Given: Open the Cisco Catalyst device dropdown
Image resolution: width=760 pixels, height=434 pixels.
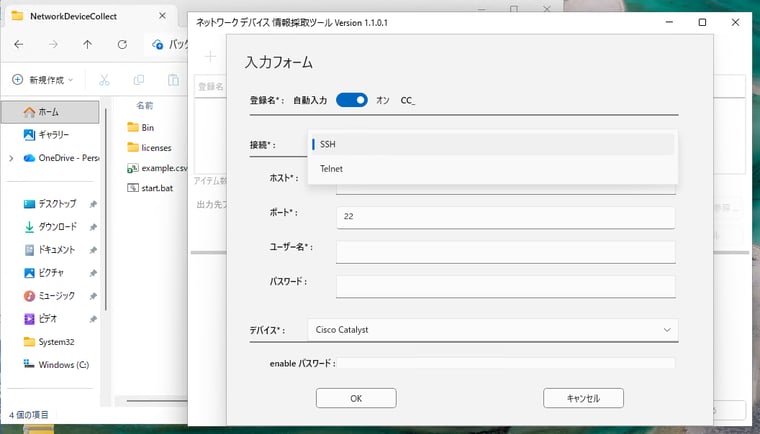Looking at the screenshot, I should point(492,329).
